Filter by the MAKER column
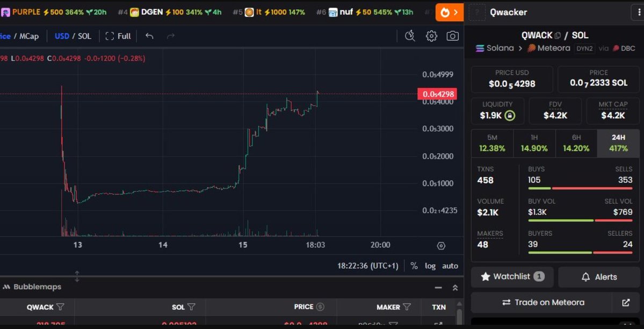Image resolution: width=644 pixels, height=329 pixels. point(407,307)
